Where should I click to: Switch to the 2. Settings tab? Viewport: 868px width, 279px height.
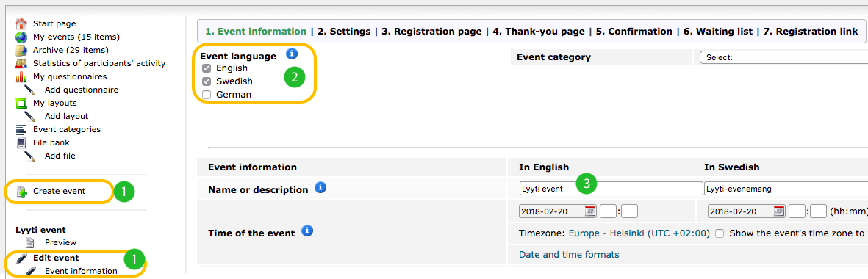344,32
